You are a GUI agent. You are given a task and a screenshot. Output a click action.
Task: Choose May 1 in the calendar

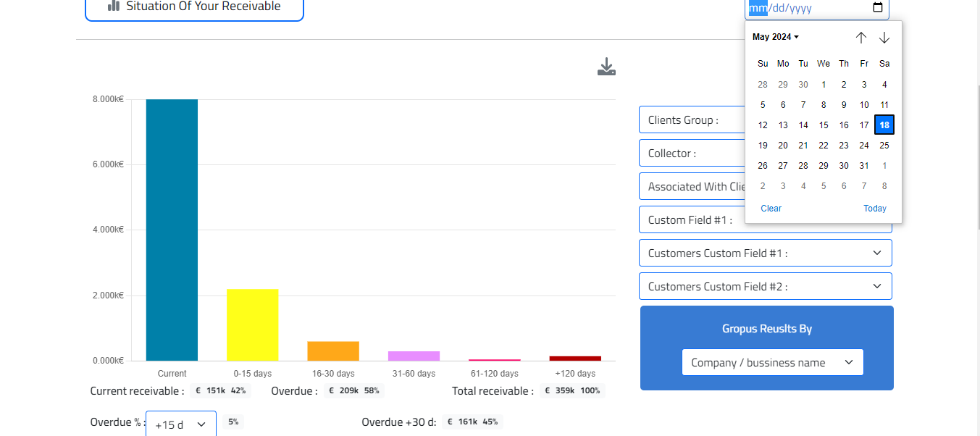pos(824,85)
